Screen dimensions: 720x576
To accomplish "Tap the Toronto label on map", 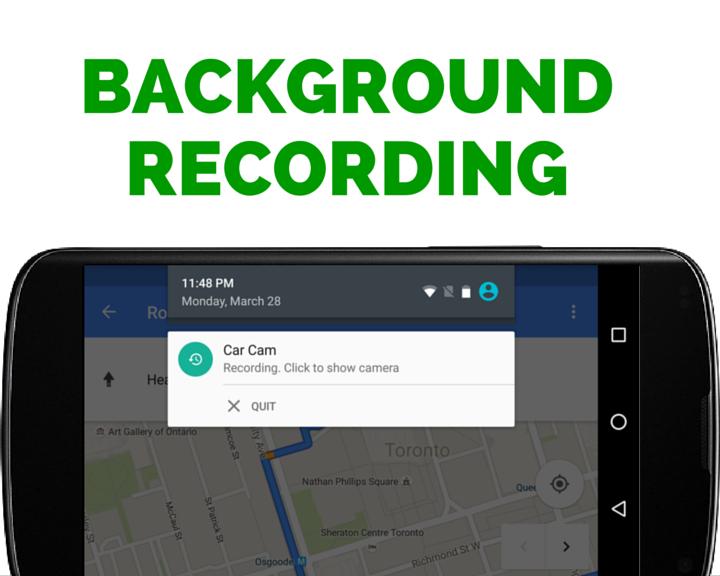I will pyautogui.click(x=417, y=451).
